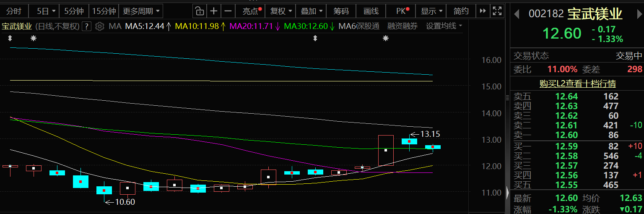Click the 均价 value 12.63
This screenshot has width=644, height=214.
(x=631, y=198)
